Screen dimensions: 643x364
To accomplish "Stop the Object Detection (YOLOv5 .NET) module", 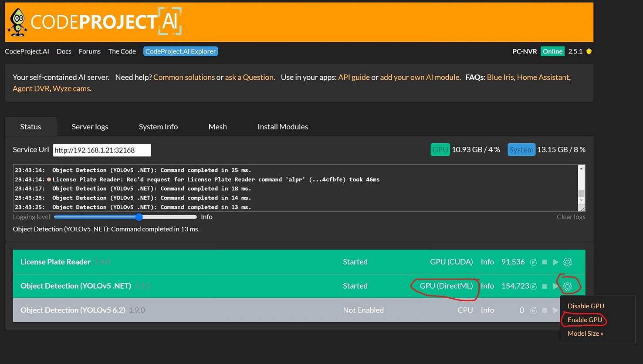I will 545,286.
